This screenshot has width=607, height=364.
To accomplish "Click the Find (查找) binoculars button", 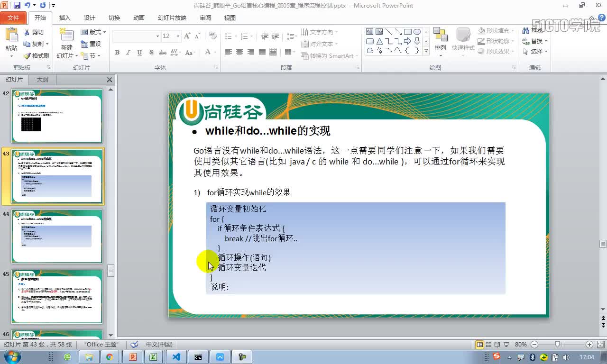I will click(533, 30).
